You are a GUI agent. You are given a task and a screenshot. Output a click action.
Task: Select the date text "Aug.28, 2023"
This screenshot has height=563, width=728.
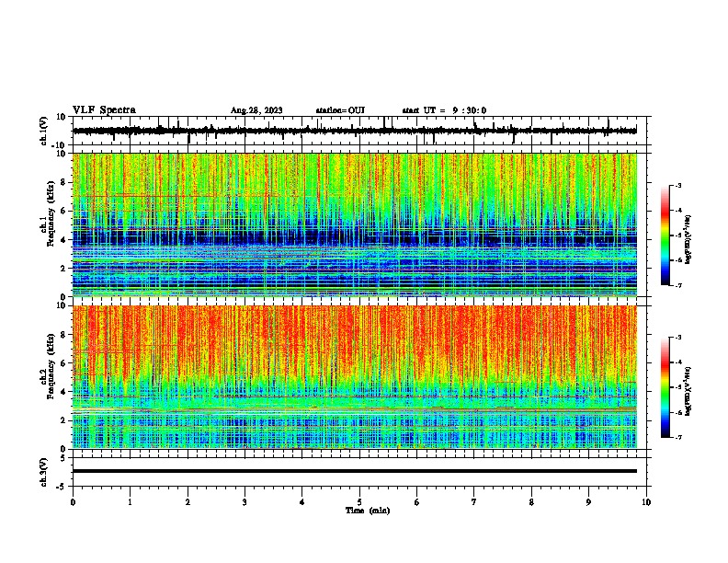[x=256, y=110]
